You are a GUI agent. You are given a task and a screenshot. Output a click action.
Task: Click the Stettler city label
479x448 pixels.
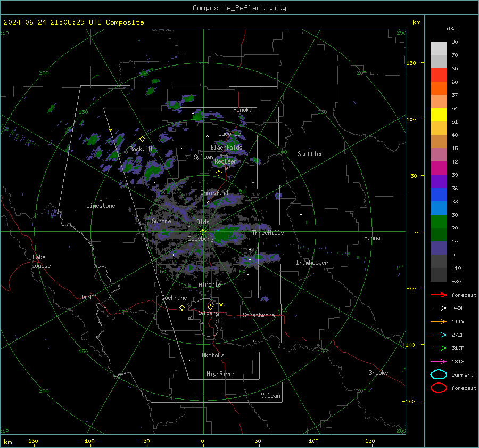(310, 154)
